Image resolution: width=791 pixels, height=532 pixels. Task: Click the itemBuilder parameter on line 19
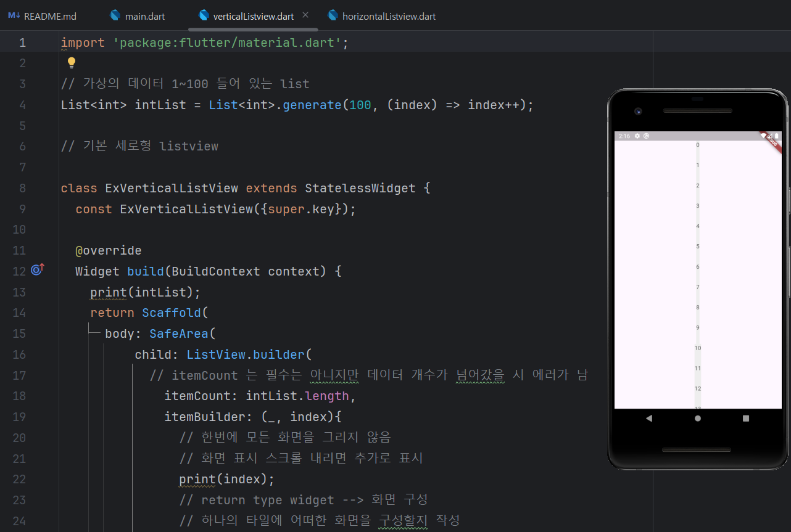pos(205,417)
